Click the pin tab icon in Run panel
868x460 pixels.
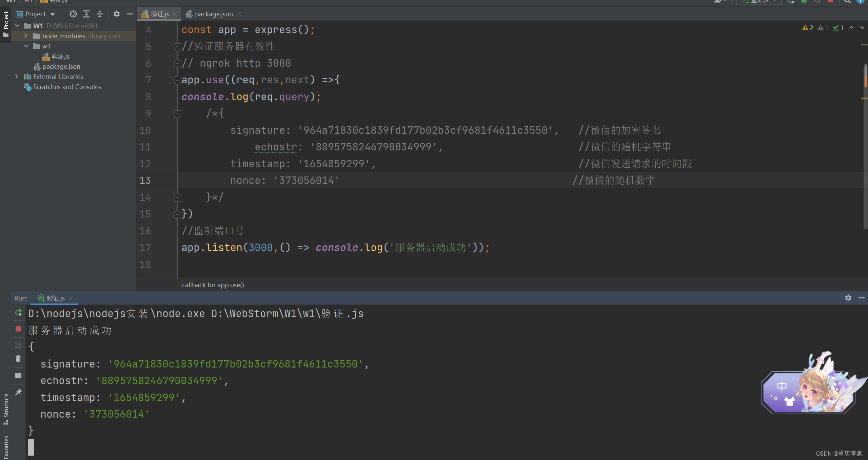coord(18,392)
